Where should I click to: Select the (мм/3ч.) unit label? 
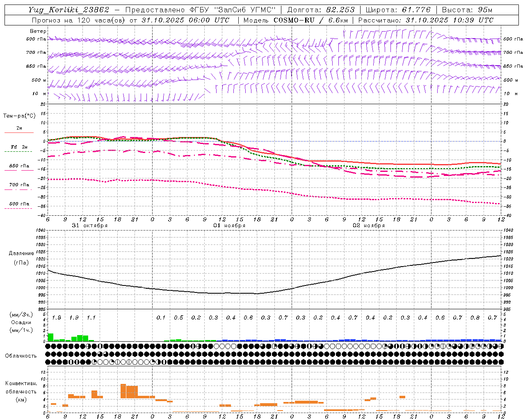click(21, 315)
